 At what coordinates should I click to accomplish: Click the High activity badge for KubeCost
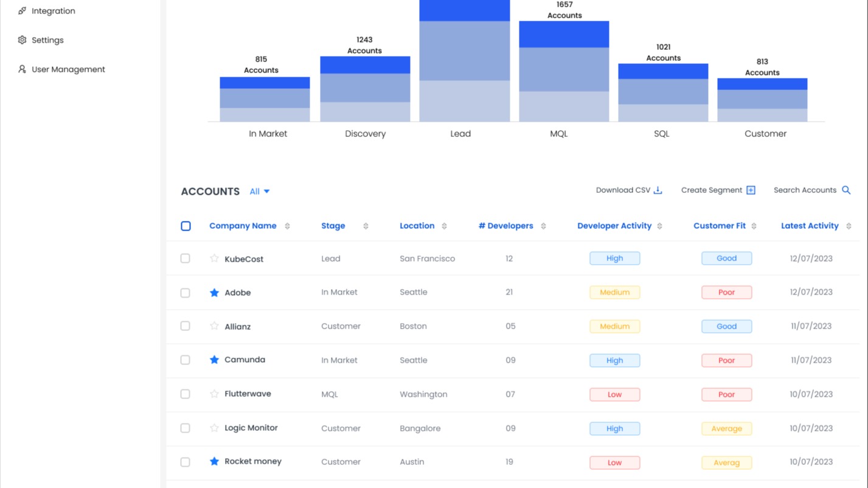point(614,259)
